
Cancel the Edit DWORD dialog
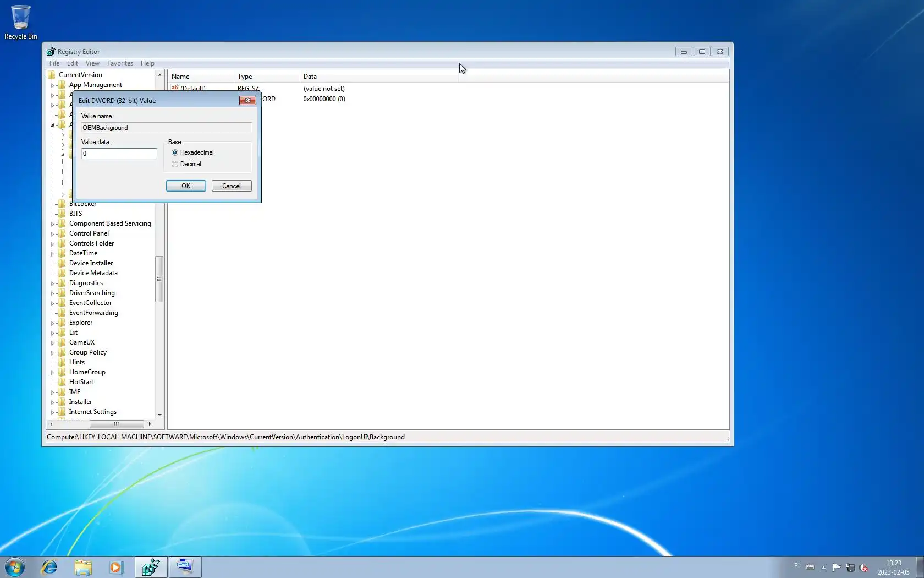coord(232,186)
